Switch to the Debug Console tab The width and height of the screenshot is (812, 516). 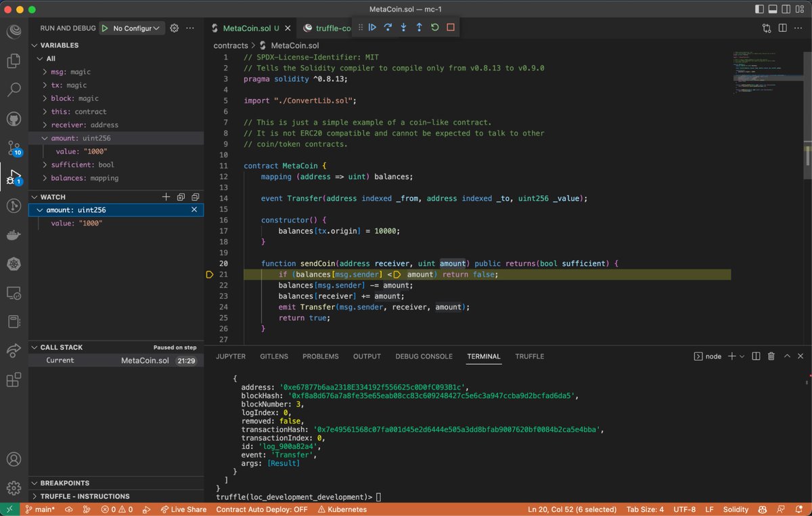coord(424,356)
